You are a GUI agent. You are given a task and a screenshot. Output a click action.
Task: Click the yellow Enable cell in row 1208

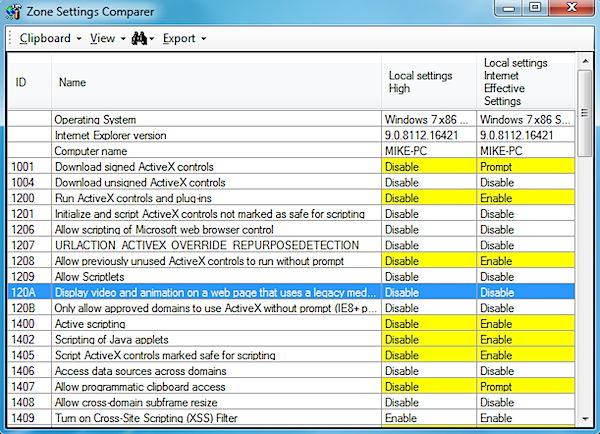[x=526, y=261]
